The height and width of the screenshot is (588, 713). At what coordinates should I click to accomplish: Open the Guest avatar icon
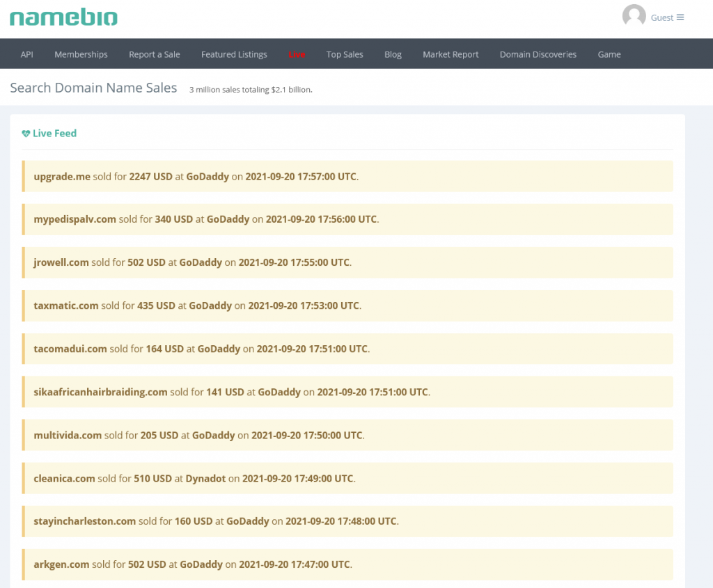pyautogui.click(x=634, y=16)
